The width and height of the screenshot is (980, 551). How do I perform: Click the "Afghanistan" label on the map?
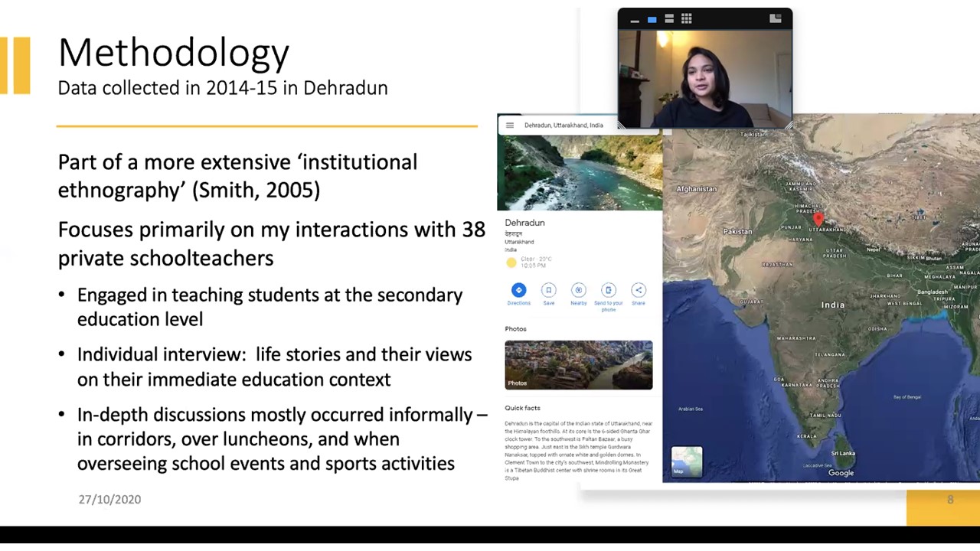pyautogui.click(x=697, y=189)
